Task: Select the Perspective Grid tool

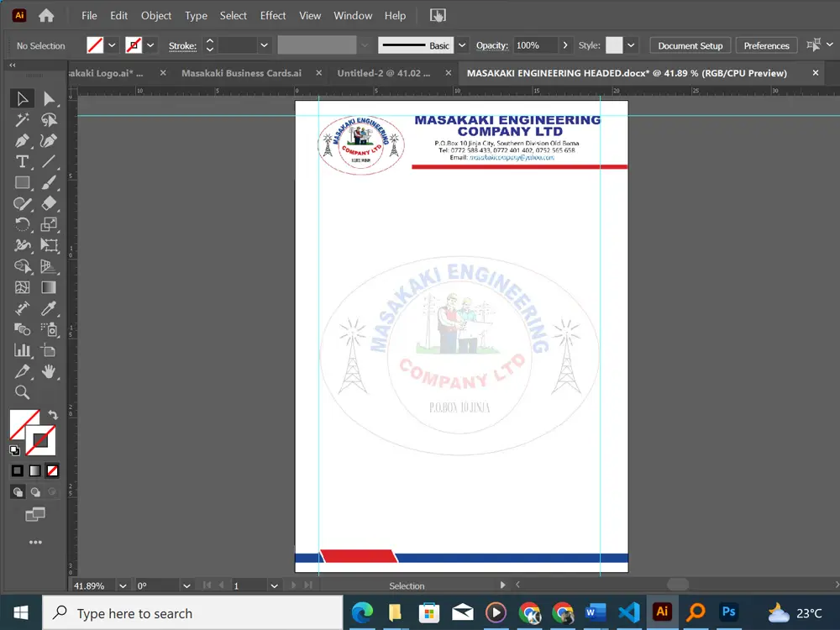Action: (49, 266)
